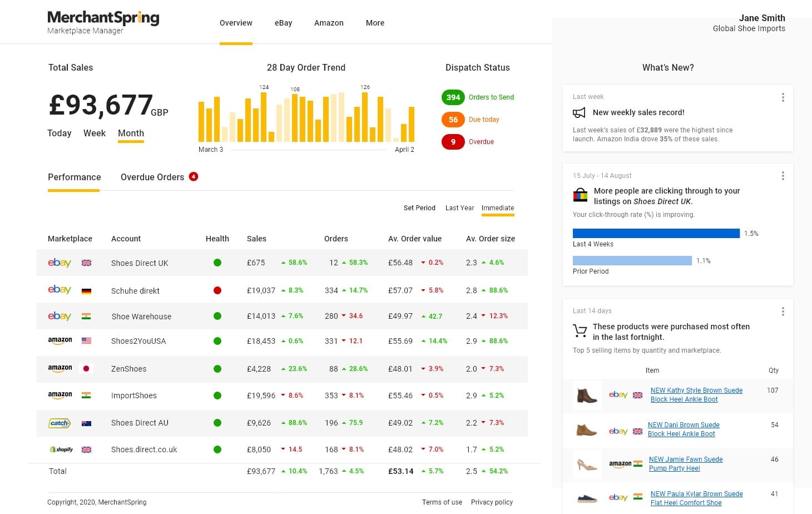This screenshot has height=514, width=812.
Task: Select the Today sales toggle
Action: [x=59, y=133]
